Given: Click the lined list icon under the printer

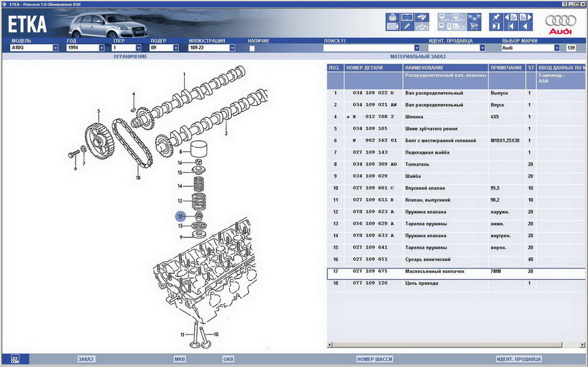Looking at the screenshot, I should (x=393, y=27).
